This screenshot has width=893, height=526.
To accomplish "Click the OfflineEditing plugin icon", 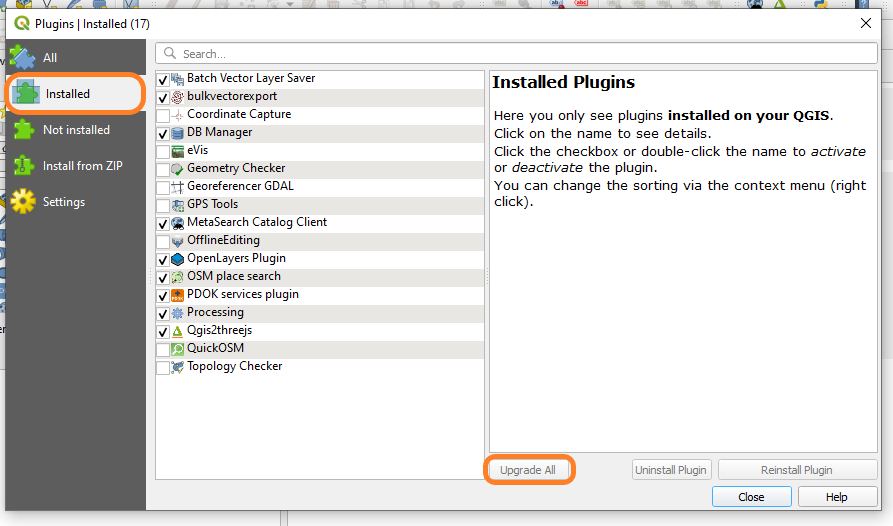I will 178,241.
